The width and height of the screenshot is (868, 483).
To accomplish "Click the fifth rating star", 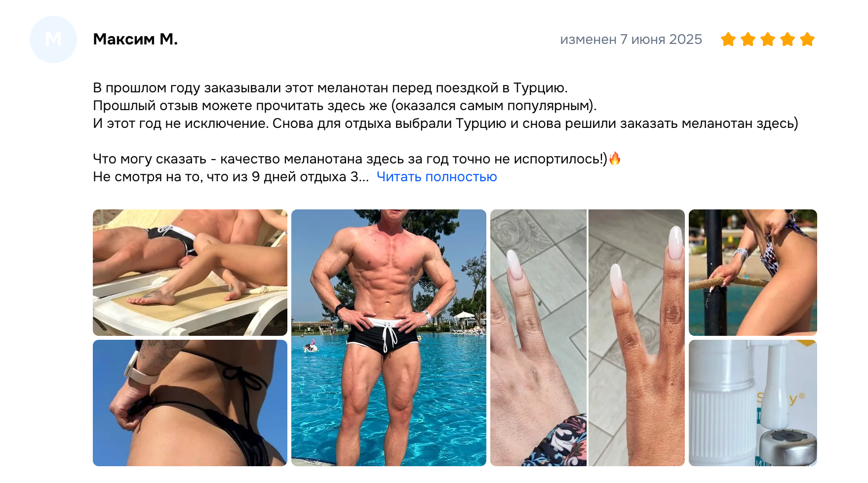I will click(807, 39).
